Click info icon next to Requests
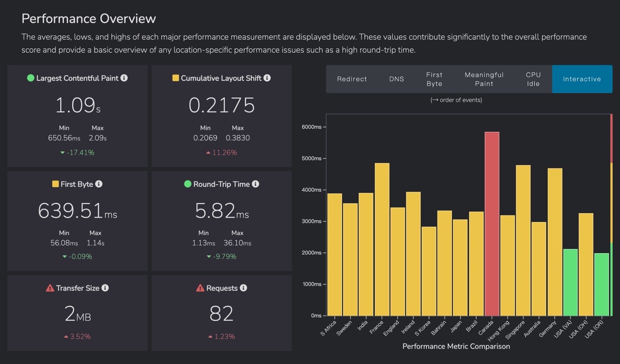 pyautogui.click(x=243, y=288)
